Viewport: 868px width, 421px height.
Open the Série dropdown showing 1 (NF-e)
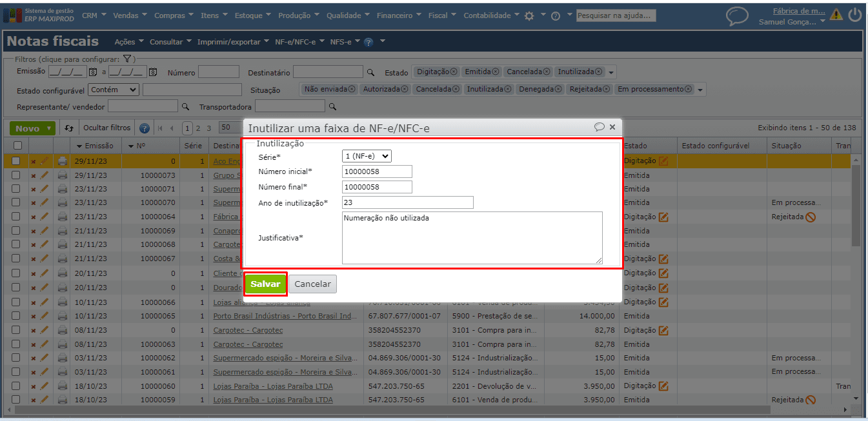(x=367, y=156)
